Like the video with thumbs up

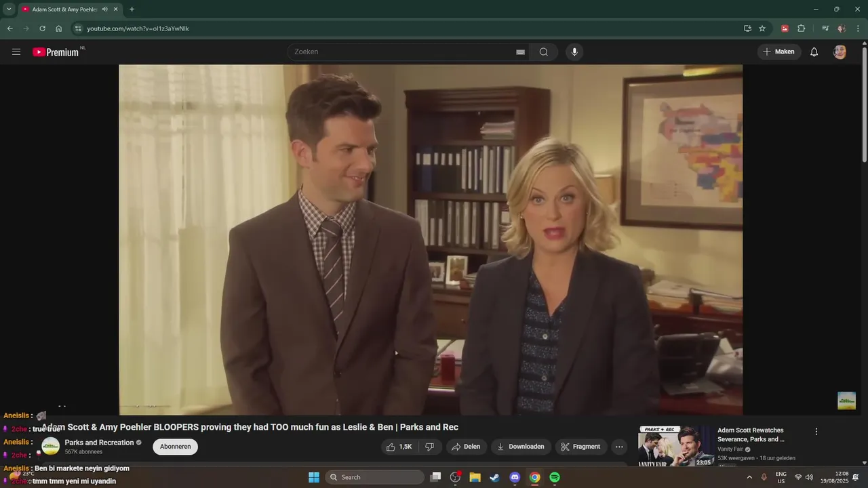tap(399, 447)
